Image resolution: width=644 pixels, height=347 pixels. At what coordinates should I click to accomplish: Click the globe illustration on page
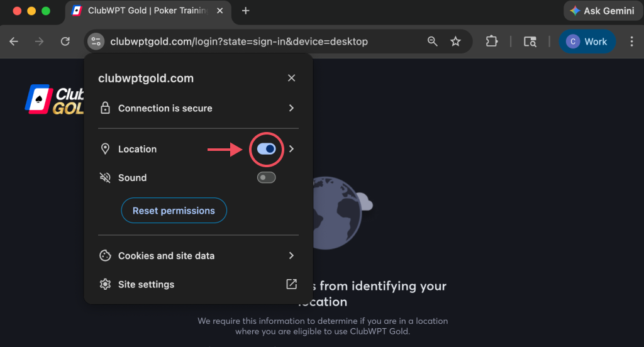click(x=337, y=213)
